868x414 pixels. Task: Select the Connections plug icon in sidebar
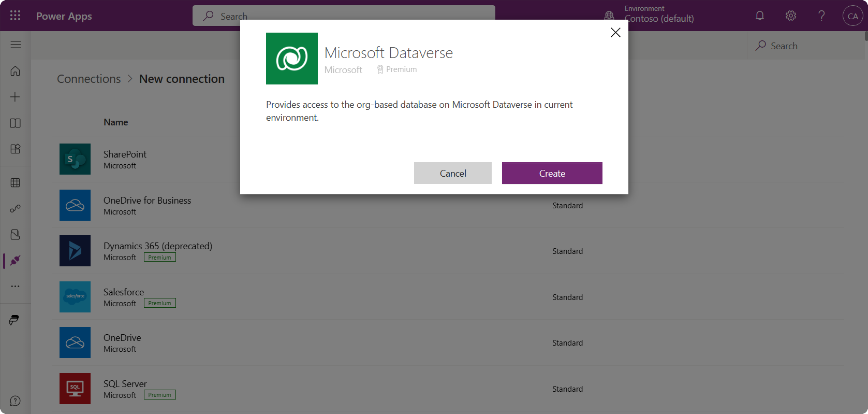click(x=16, y=260)
